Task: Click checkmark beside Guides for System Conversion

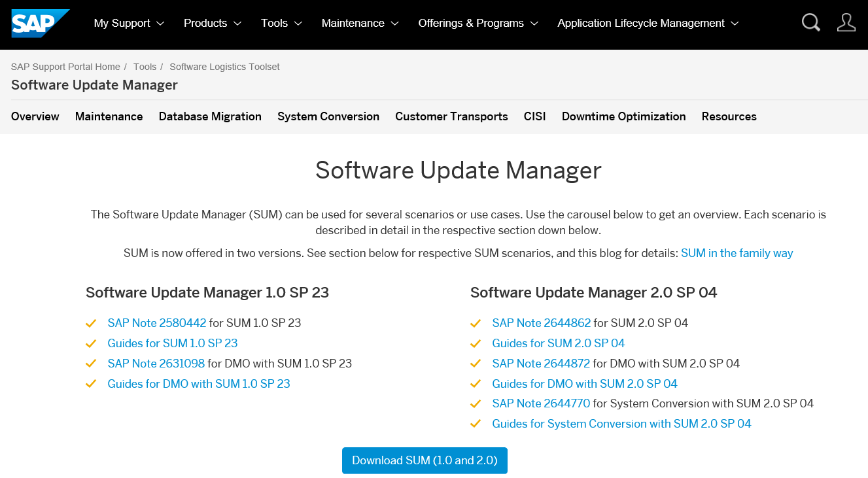Action: click(476, 424)
